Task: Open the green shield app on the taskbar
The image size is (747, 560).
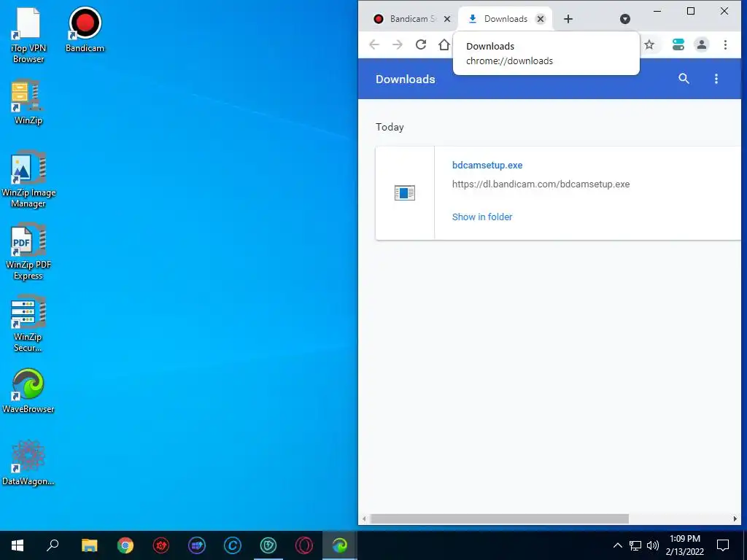Action: click(268, 545)
